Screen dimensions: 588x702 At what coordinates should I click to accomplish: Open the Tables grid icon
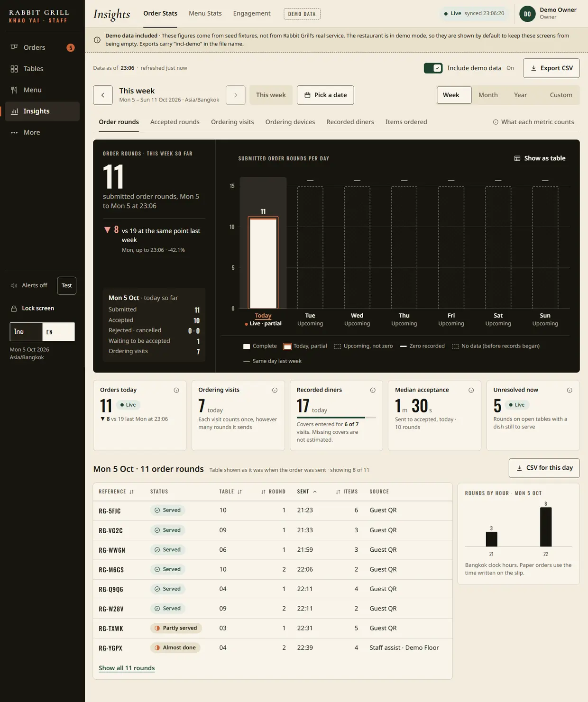[14, 69]
